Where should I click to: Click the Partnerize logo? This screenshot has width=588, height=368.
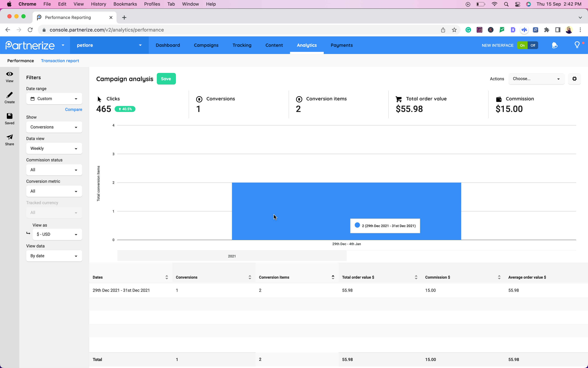[30, 45]
